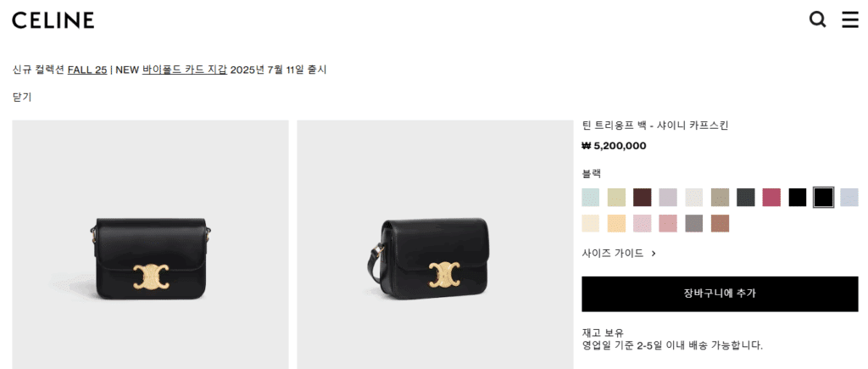Choose the cream swatch in second row
868x369 pixels.
[591, 223]
